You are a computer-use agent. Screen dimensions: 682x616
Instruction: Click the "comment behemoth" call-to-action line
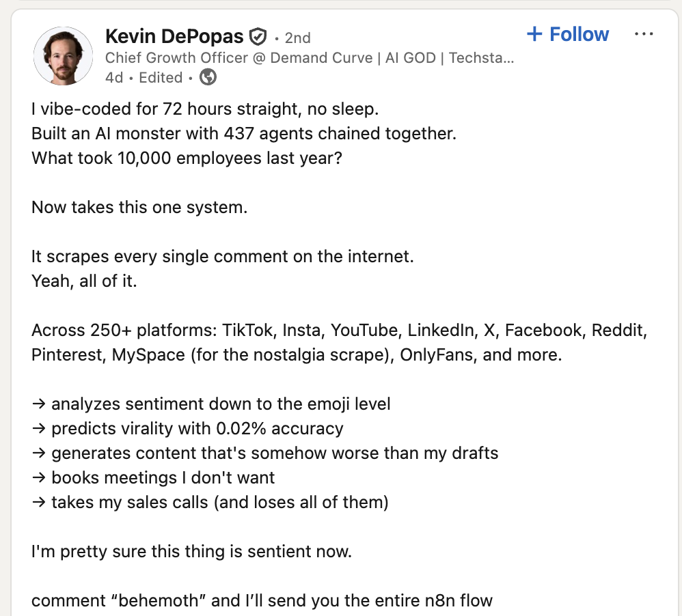(262, 601)
